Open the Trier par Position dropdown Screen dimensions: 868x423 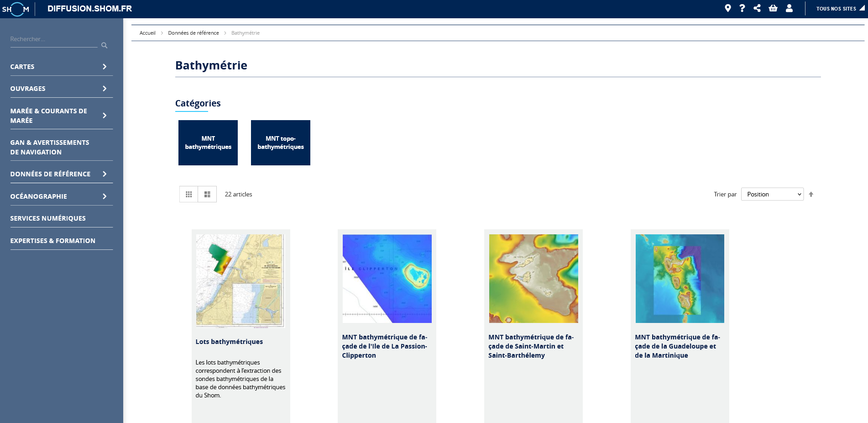point(772,194)
